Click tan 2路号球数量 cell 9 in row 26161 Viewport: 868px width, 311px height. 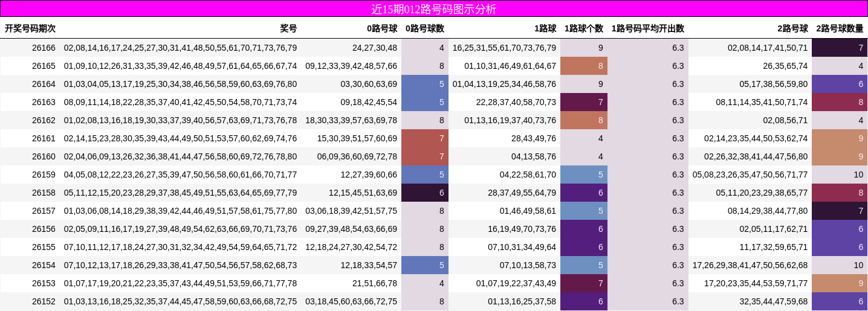pos(840,138)
